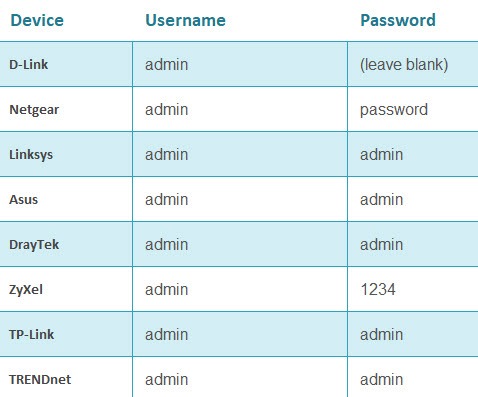The width and height of the screenshot is (478, 397).
Task: Click the admin password in the TP-Link row
Action: (381, 334)
